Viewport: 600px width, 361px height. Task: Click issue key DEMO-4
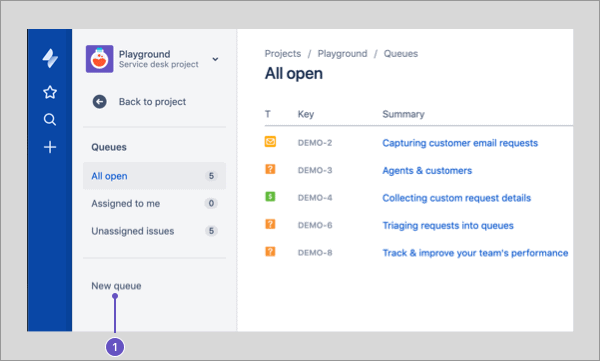click(x=315, y=198)
